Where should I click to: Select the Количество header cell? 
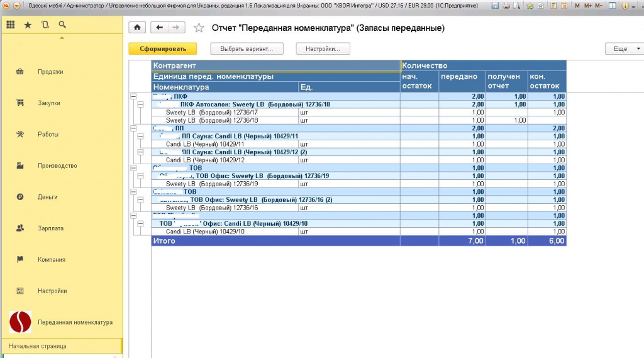[x=483, y=65]
